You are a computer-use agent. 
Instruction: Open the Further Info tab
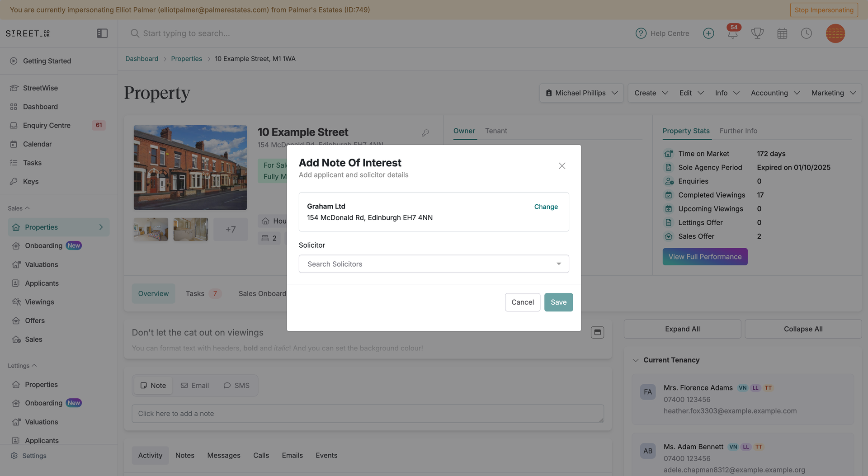[738, 131]
